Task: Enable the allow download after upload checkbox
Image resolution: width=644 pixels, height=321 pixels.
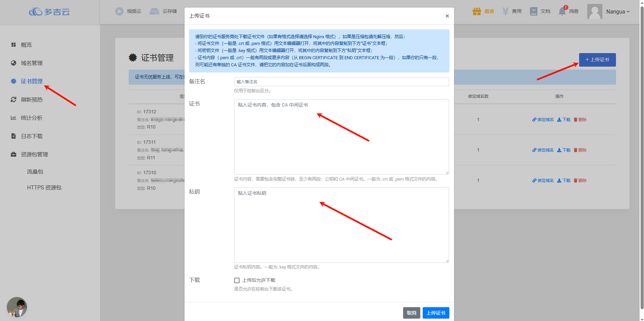Action: coord(237,280)
